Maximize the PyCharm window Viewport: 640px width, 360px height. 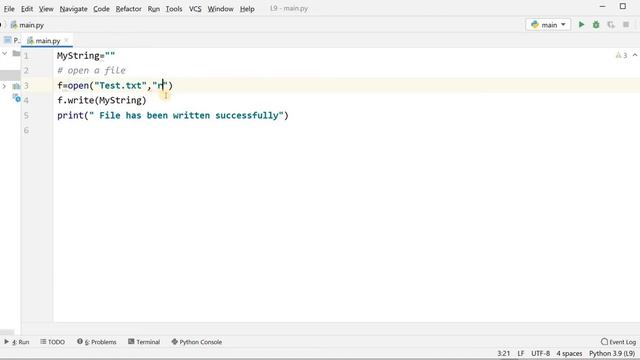click(623, 6)
